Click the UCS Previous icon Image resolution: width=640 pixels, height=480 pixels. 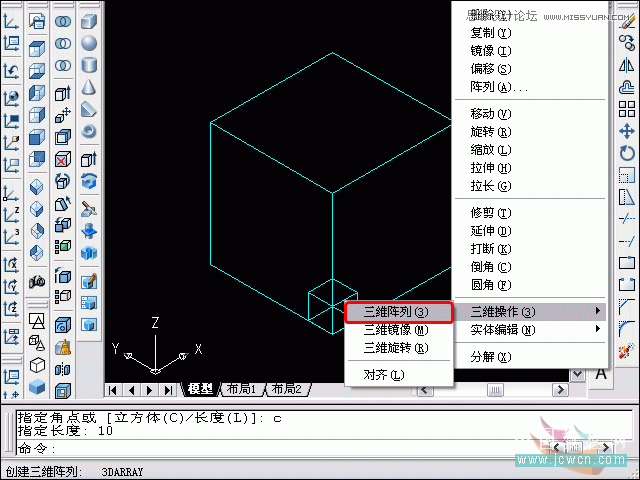[11, 71]
